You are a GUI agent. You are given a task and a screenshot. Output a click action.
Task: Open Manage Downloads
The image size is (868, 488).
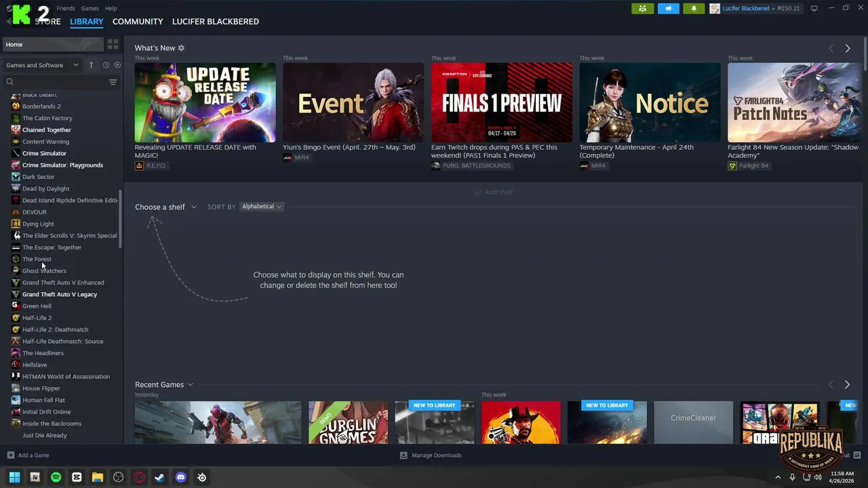(431, 455)
